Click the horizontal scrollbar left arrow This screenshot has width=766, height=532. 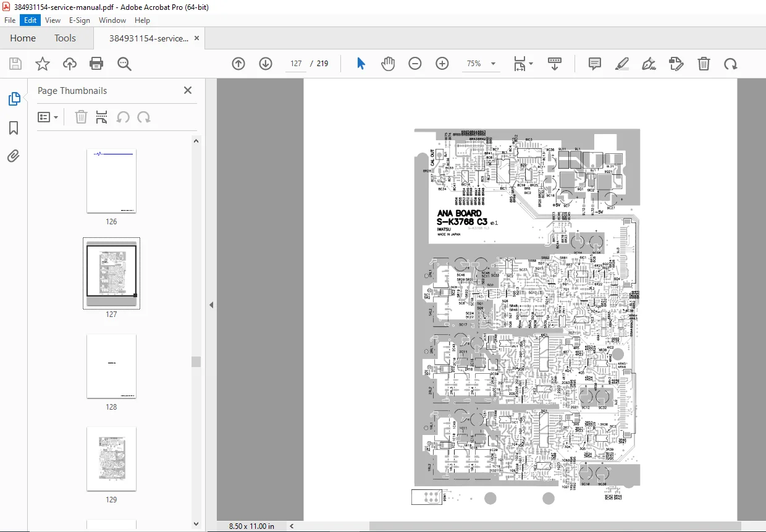[x=292, y=526]
